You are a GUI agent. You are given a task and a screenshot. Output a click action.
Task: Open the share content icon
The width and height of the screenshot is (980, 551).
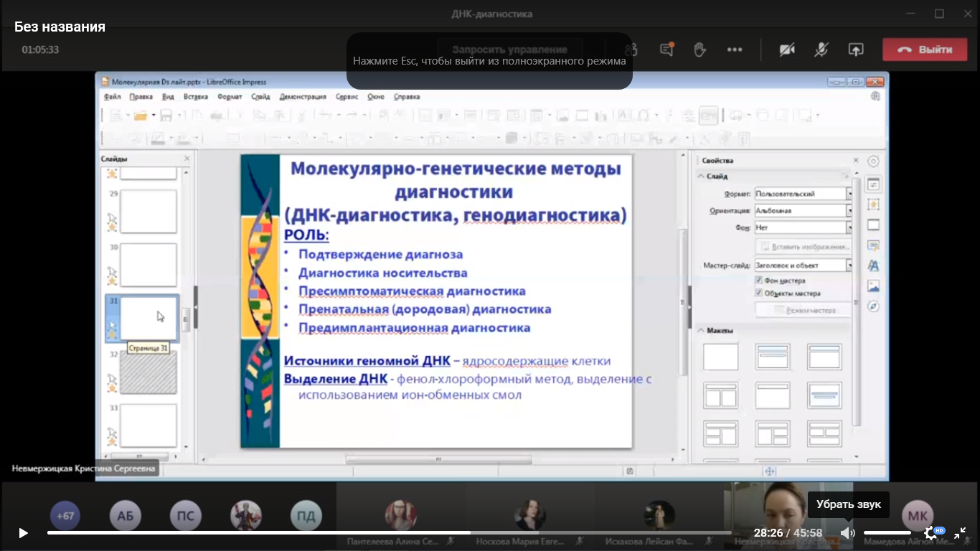855,50
